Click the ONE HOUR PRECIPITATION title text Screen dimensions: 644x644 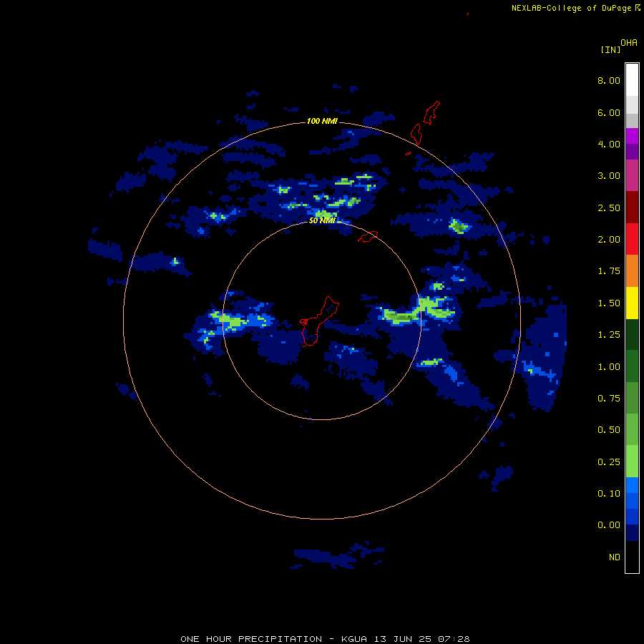pos(251,639)
